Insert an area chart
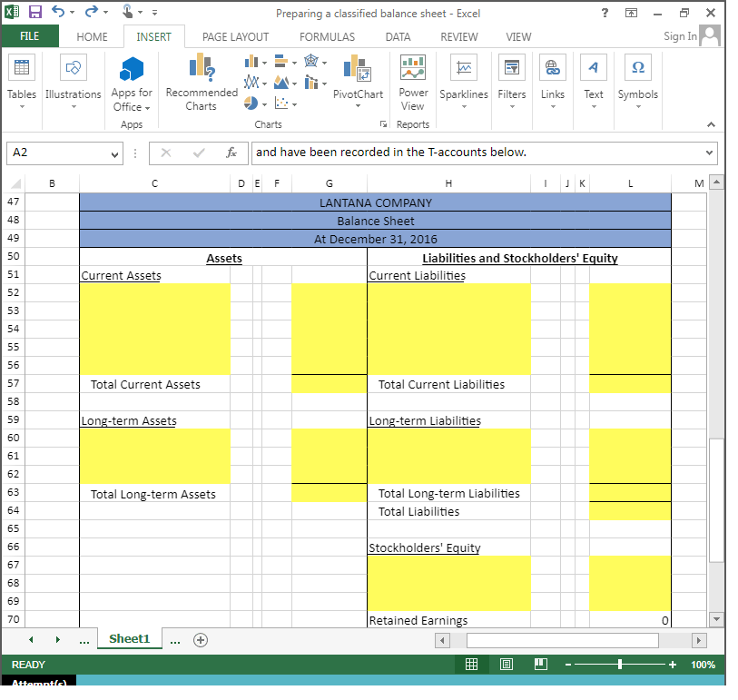The image size is (738, 700). [281, 84]
